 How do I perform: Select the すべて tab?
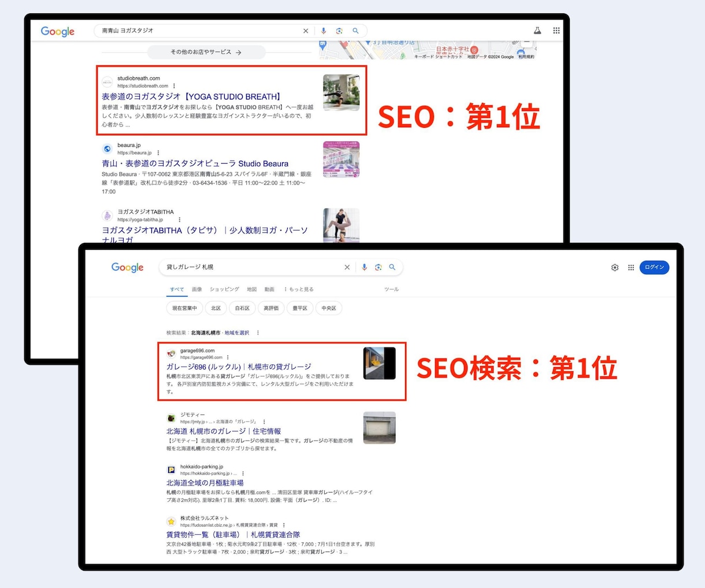(177, 290)
